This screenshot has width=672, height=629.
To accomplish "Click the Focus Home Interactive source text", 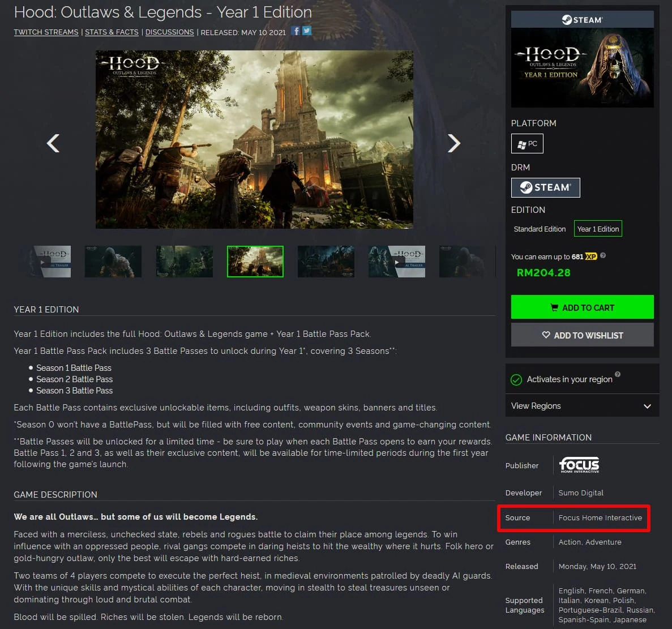I will 600,517.
